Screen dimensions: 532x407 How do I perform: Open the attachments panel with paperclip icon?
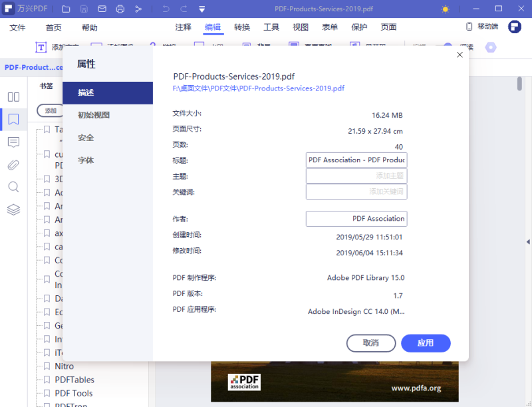coord(13,164)
